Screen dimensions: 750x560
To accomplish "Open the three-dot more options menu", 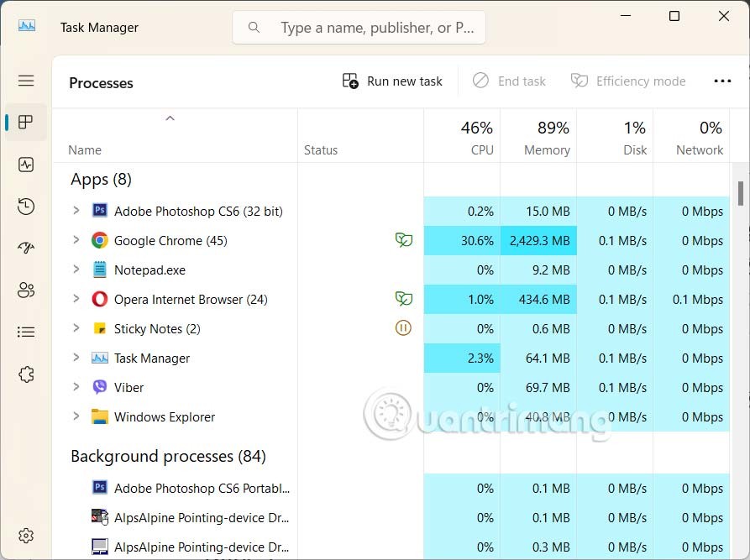I will tap(722, 81).
